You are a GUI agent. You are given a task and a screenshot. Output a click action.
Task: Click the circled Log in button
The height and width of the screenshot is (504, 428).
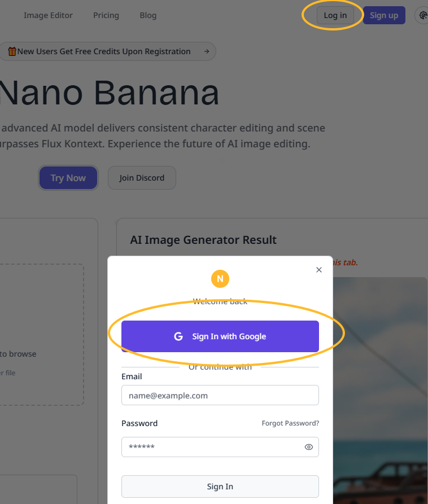(334, 15)
